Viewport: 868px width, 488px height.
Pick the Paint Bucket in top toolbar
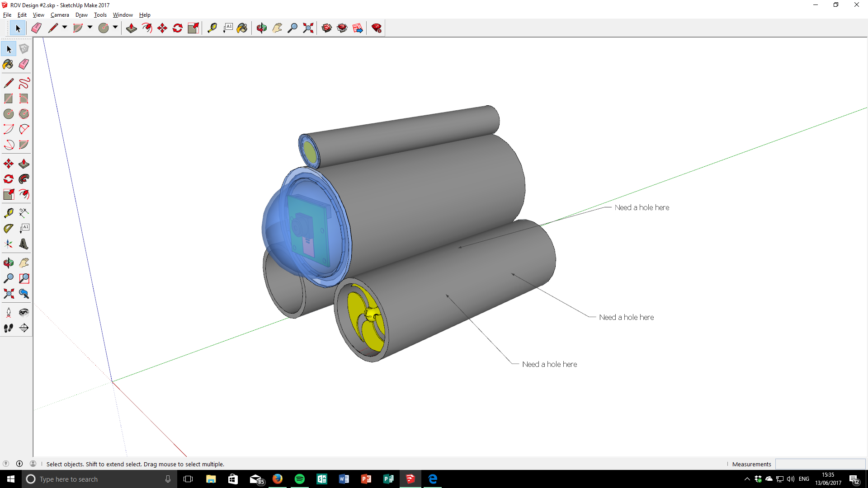[x=242, y=28]
